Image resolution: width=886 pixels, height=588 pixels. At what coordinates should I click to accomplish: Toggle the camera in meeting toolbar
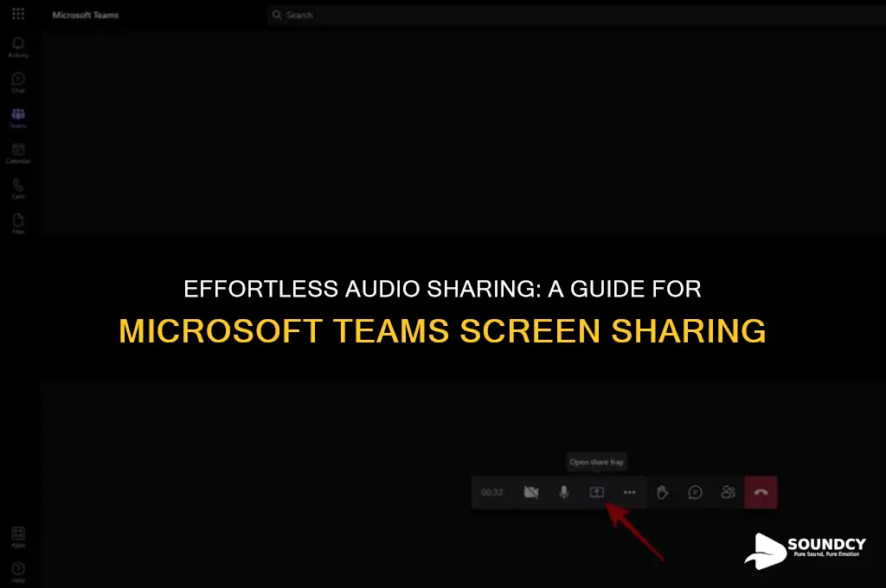point(531,492)
